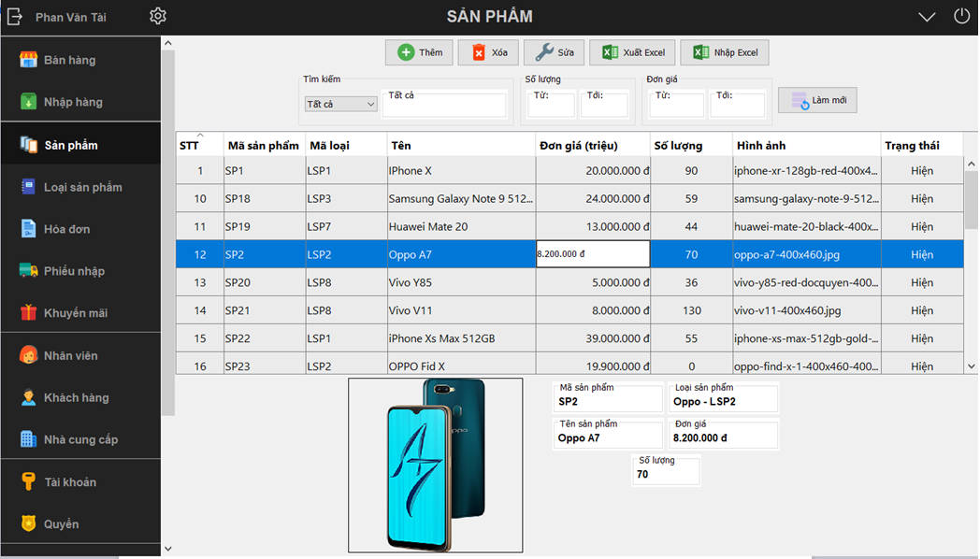Click the Xóa delete button
Viewport: 980px width, 559px height.
tap(488, 52)
